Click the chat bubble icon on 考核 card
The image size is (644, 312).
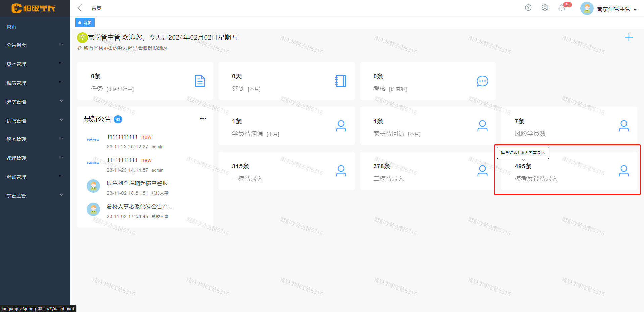(x=482, y=81)
